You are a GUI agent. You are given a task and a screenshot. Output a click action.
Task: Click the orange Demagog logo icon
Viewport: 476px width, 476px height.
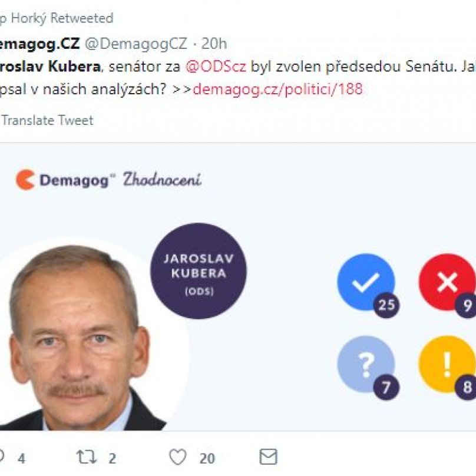point(25,180)
